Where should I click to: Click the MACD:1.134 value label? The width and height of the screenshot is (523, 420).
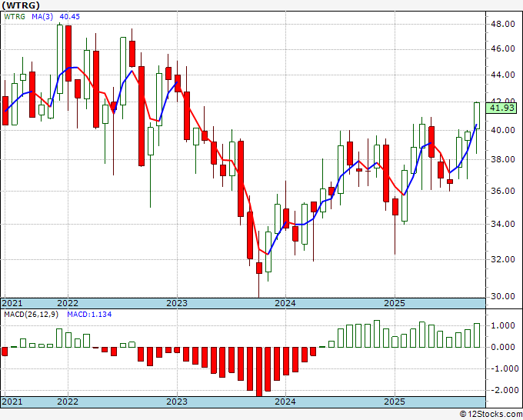tap(89, 315)
